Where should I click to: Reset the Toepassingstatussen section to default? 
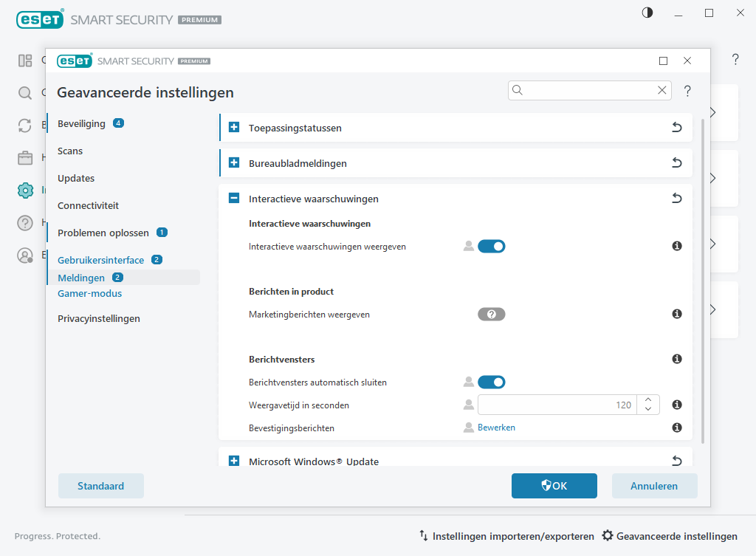(x=676, y=128)
